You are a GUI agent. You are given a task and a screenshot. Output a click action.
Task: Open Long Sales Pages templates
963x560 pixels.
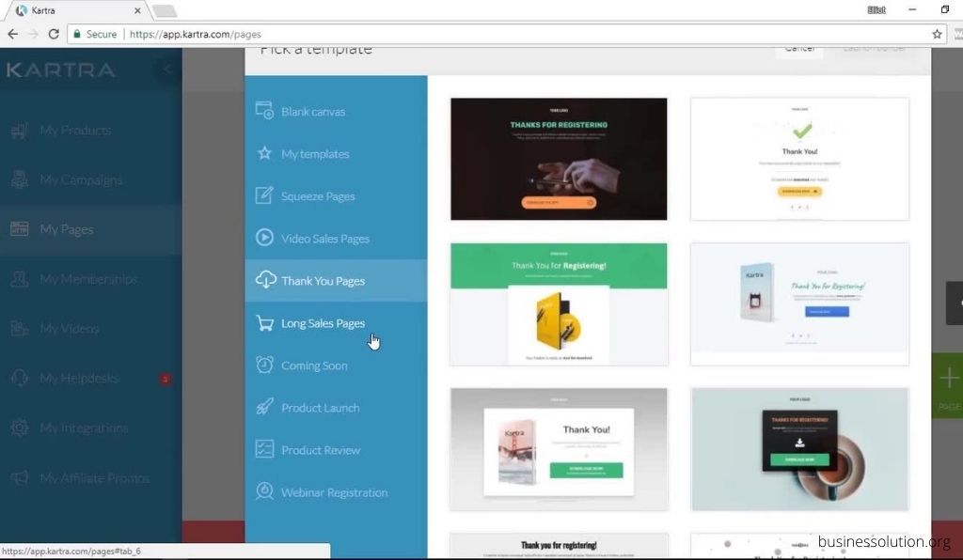coord(336,323)
